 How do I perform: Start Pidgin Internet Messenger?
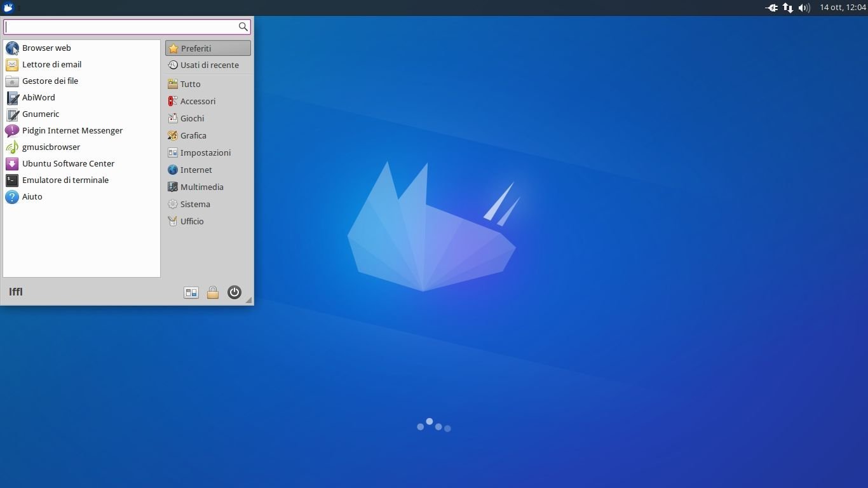[72, 131]
